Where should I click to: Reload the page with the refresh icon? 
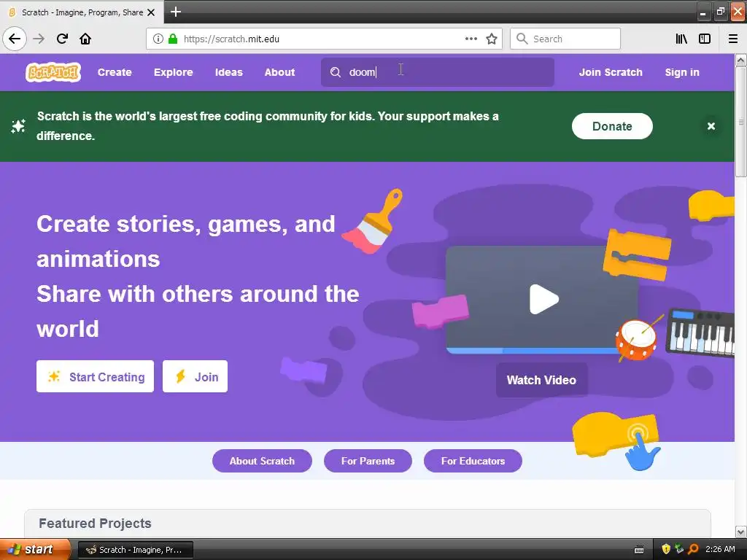pos(62,39)
